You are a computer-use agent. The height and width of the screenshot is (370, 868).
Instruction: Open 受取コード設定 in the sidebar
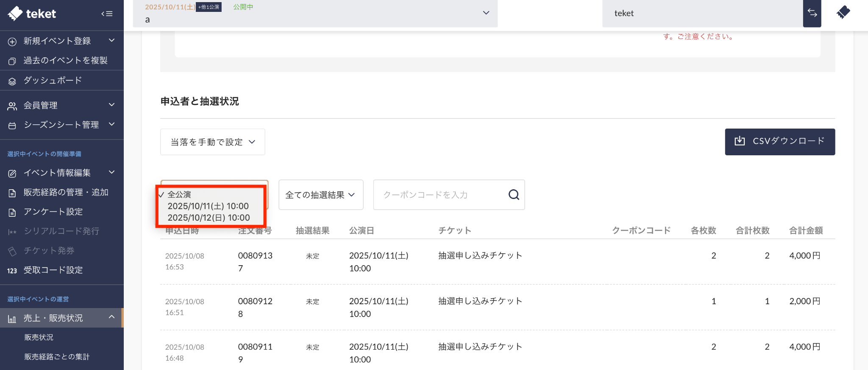coord(53,270)
